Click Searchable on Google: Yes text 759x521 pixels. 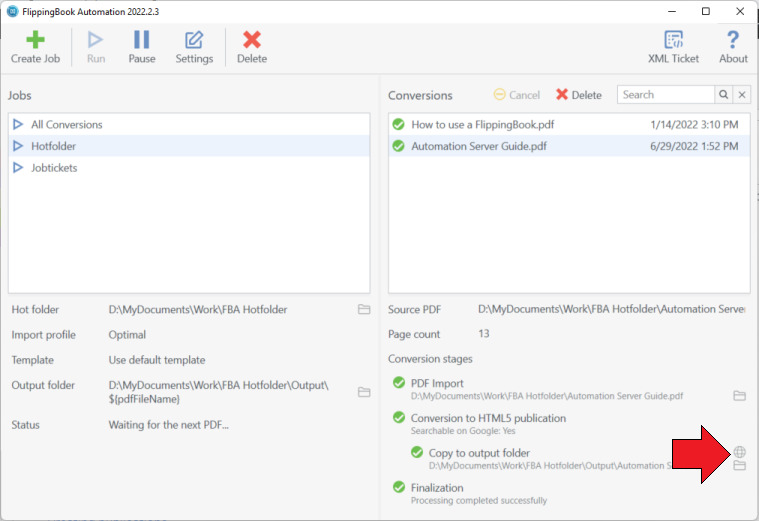[463, 430]
